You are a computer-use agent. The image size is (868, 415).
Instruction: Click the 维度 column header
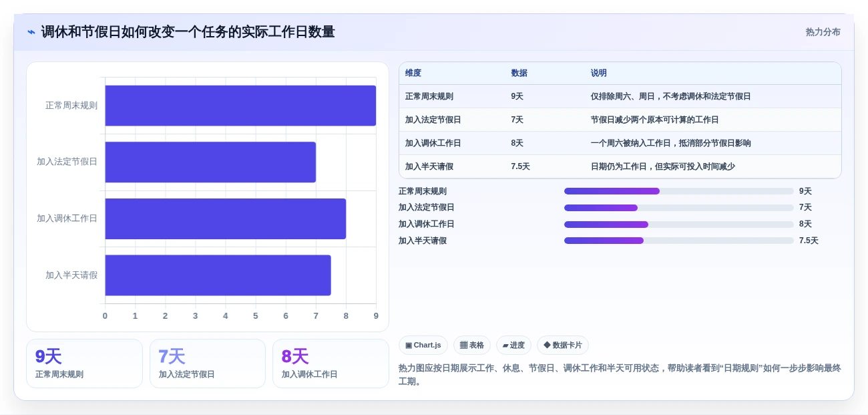click(x=413, y=73)
